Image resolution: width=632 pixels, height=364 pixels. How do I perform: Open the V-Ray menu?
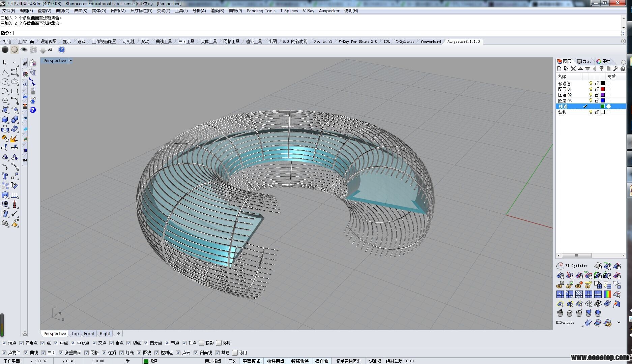308,11
